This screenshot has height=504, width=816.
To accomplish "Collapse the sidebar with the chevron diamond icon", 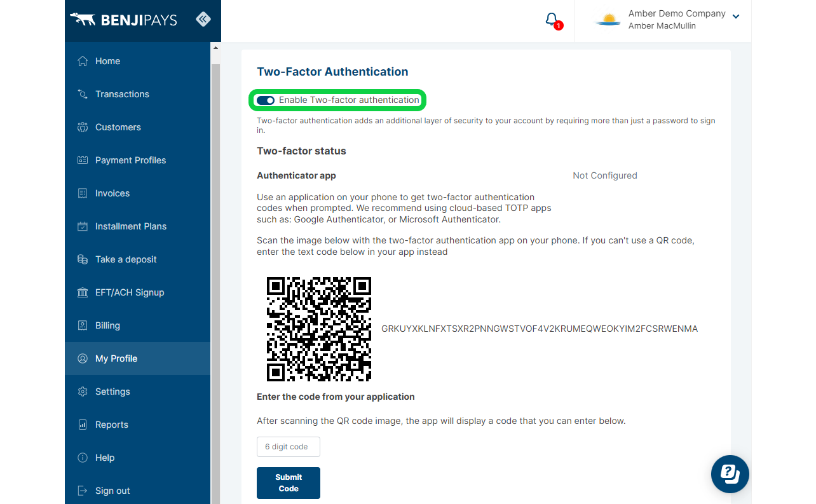I will [x=203, y=19].
